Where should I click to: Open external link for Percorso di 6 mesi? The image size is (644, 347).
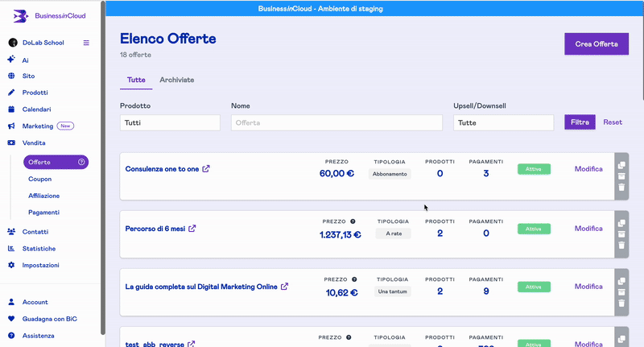pyautogui.click(x=192, y=229)
